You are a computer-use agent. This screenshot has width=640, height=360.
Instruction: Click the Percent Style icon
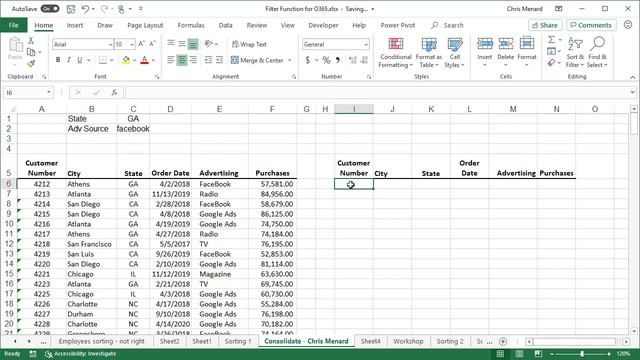point(326,60)
